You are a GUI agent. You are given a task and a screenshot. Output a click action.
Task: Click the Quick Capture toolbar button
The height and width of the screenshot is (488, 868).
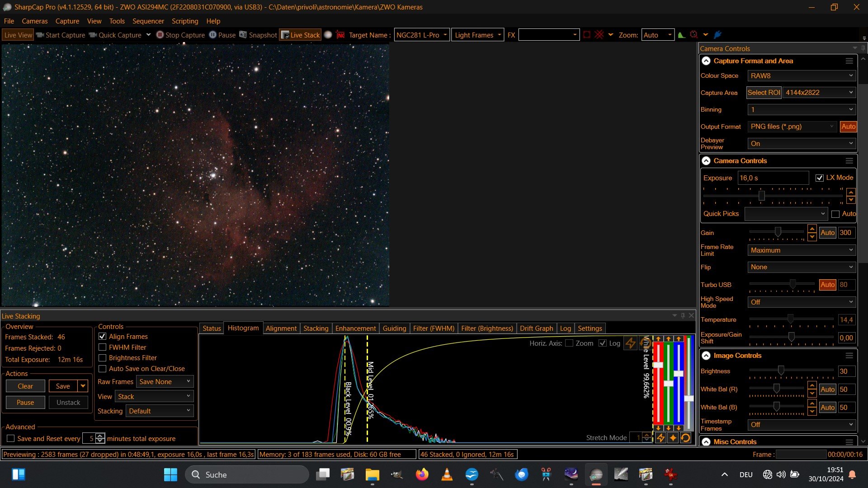tap(115, 35)
